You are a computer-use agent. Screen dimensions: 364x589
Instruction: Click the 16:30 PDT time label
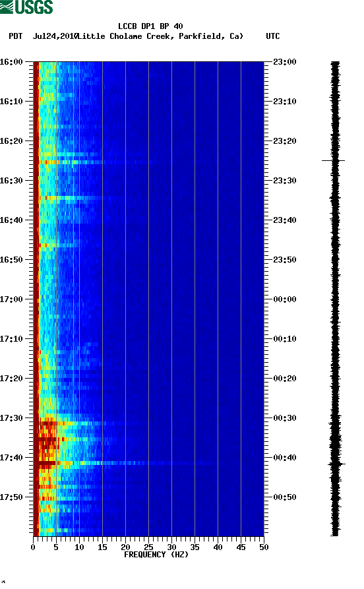coord(11,180)
